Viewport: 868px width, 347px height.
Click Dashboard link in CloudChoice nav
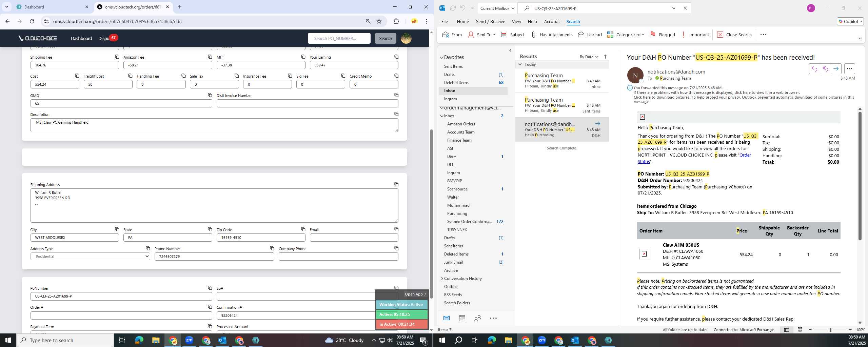tap(81, 38)
